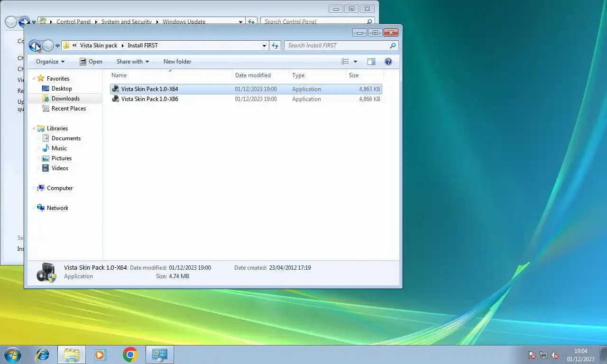Click Control Panel search box in back window
This screenshot has height=364, width=607.
coord(318,21)
